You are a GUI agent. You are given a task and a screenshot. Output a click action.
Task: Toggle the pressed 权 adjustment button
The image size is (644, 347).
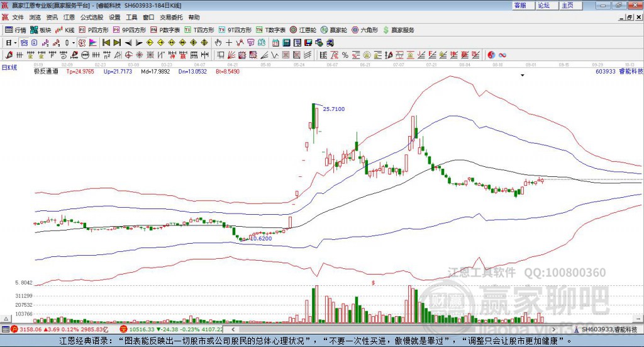82,43
